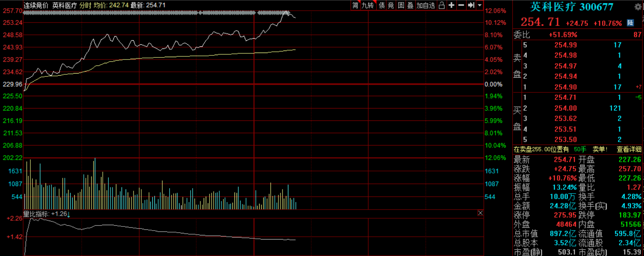Select buy level 2 price 254.00
This screenshot has width=644, height=256.
565,108
